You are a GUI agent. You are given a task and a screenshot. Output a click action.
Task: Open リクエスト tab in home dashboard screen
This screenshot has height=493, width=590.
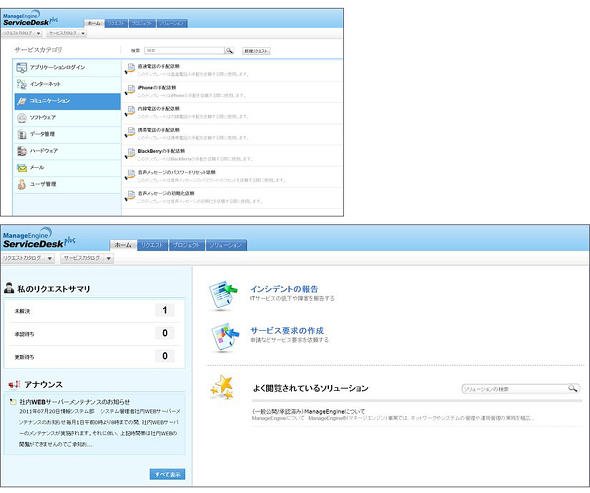click(x=153, y=245)
